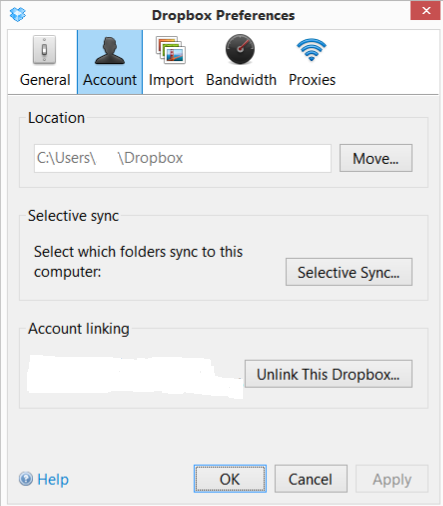Select the Account person silhouette icon
This screenshot has width=443, height=506.
click(x=110, y=51)
